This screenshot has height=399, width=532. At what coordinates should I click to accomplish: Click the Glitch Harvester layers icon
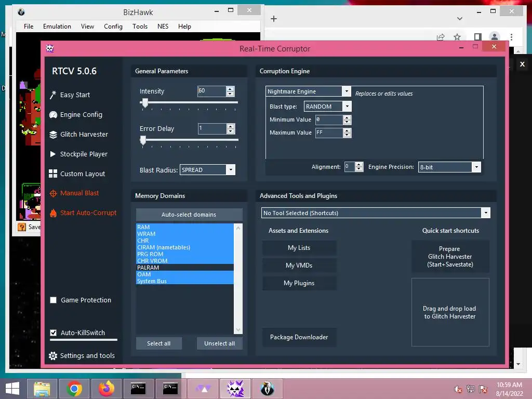coord(53,135)
